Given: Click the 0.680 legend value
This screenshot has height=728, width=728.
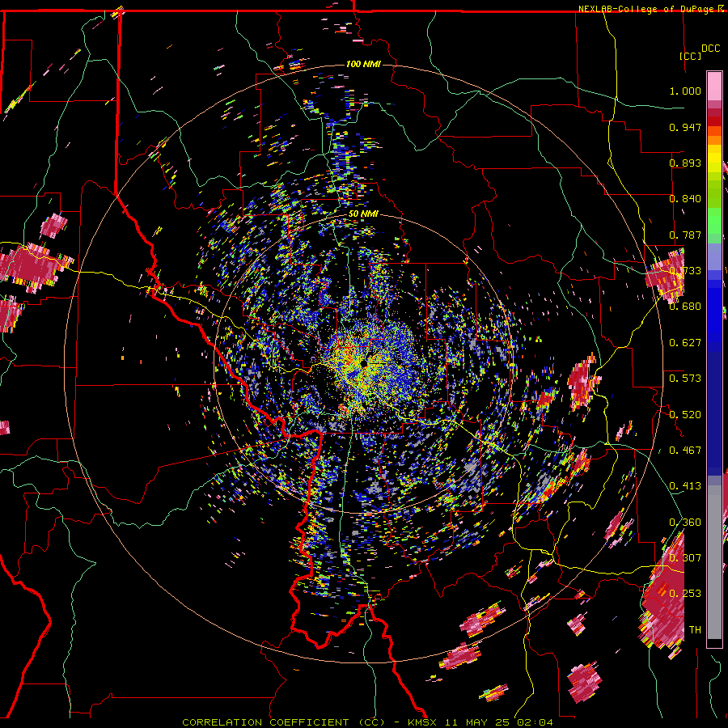Looking at the screenshot, I should point(685,306).
